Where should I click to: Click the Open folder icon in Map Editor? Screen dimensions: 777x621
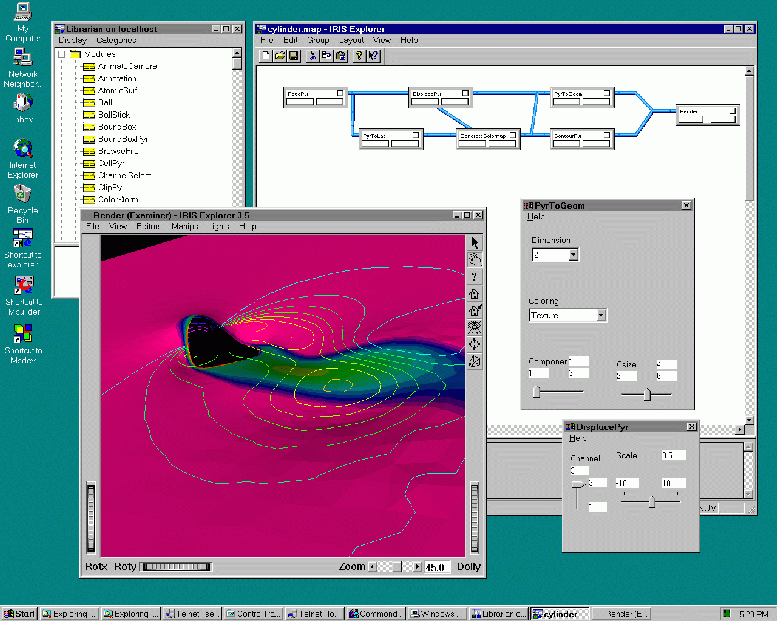coord(281,56)
